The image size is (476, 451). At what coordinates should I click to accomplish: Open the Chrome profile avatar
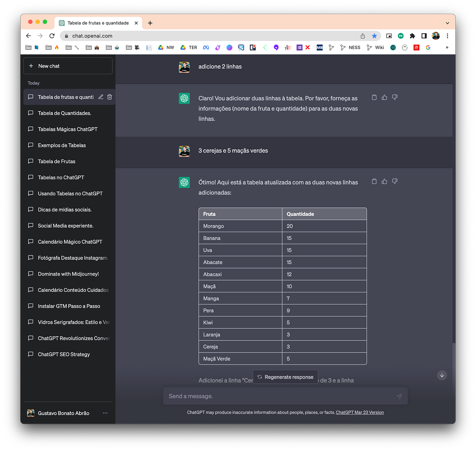pyautogui.click(x=436, y=36)
